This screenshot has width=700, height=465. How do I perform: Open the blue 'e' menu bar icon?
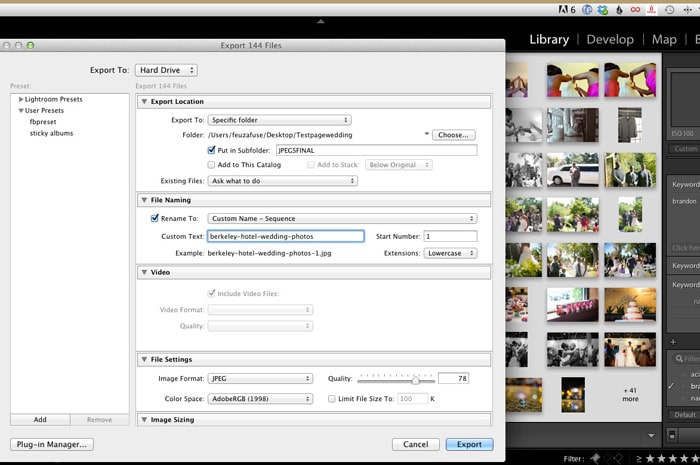[x=587, y=9]
